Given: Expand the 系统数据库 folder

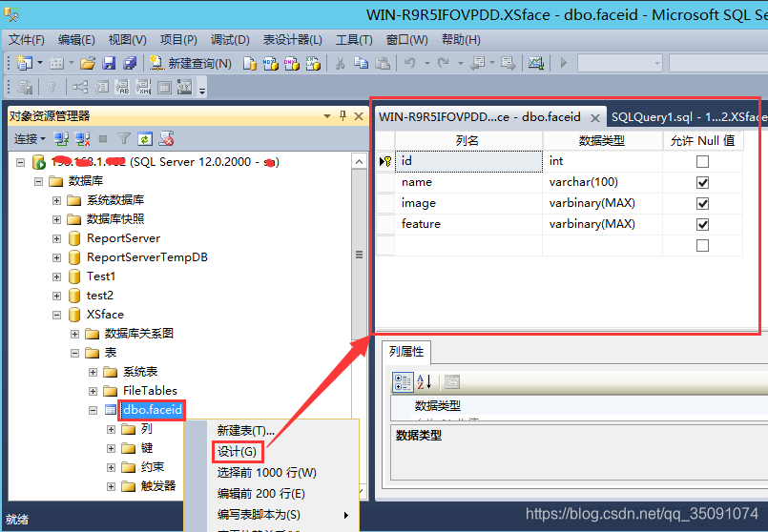Looking at the screenshot, I should (x=57, y=200).
